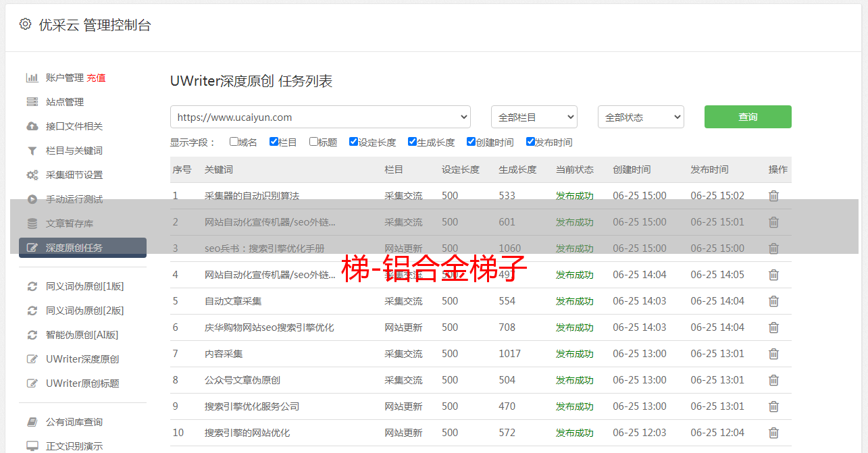Click keyword 庆华购物网站seo搜索引擎优化
Viewport: 868px width, 453px height.
(270, 327)
